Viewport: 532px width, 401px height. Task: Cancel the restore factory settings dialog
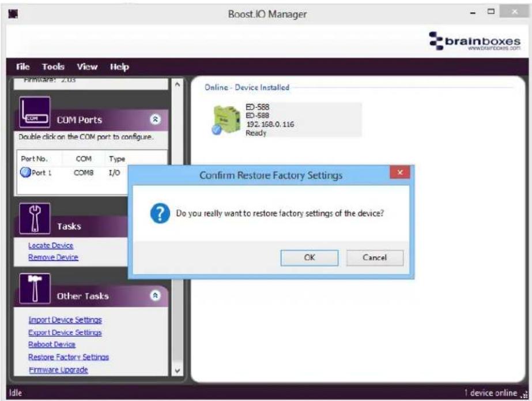coord(375,258)
